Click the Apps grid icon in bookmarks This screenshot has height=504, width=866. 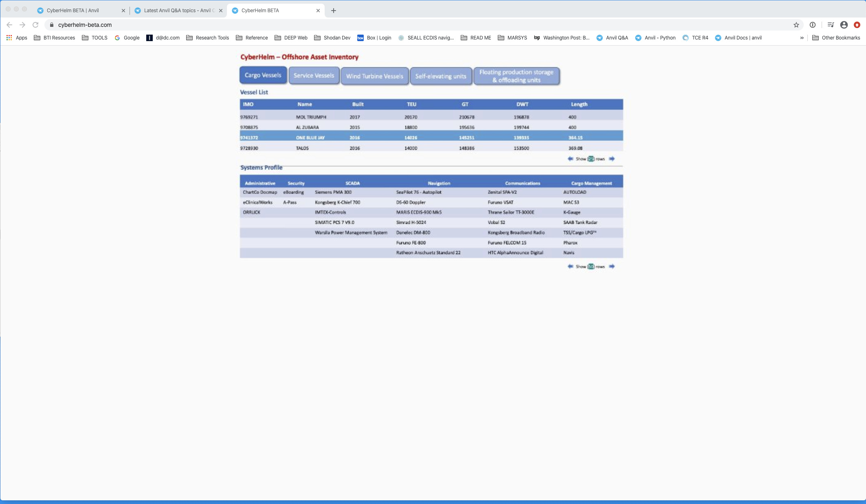point(9,37)
